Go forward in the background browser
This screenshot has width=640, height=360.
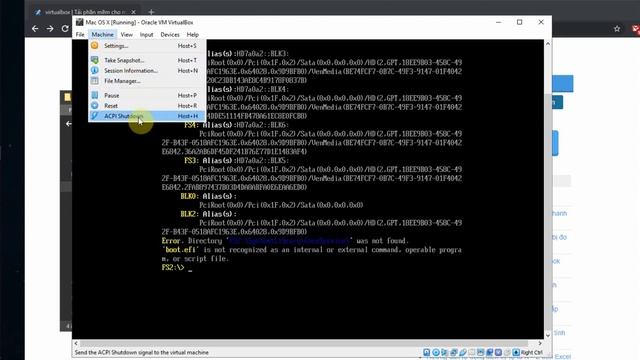(50, 29)
